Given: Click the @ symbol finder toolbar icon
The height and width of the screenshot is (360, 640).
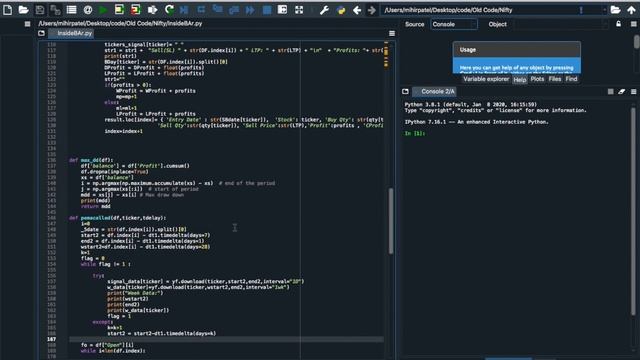Looking at the screenshot, I should click(x=87, y=10).
